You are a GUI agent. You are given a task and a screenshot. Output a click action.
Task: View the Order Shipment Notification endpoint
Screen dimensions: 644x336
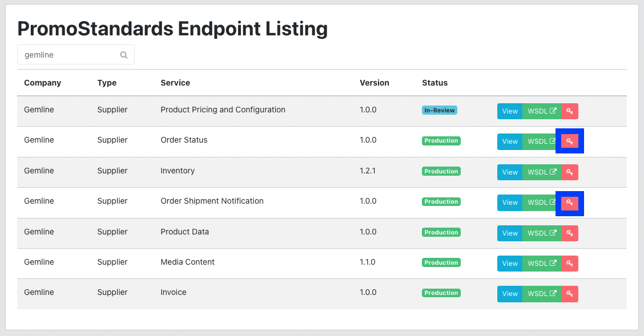point(510,203)
